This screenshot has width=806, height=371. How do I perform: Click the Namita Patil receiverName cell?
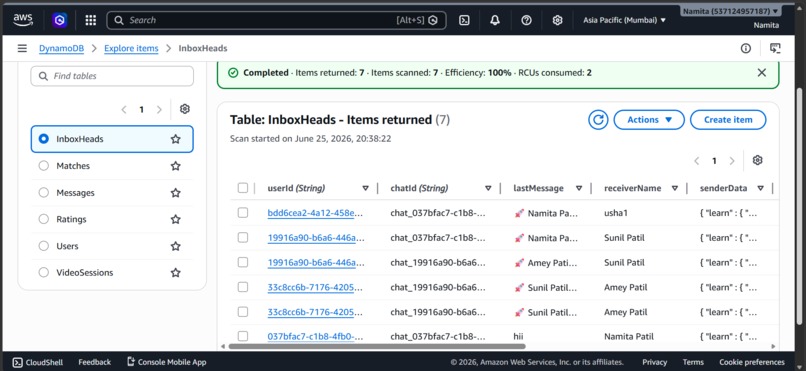point(629,337)
